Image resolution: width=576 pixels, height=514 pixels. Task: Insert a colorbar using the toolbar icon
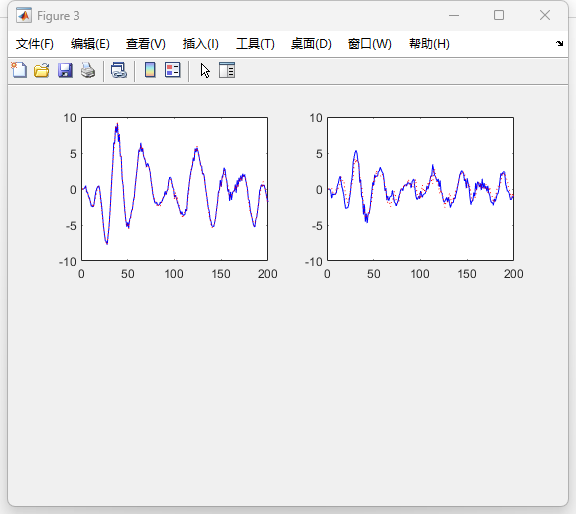[x=150, y=70]
